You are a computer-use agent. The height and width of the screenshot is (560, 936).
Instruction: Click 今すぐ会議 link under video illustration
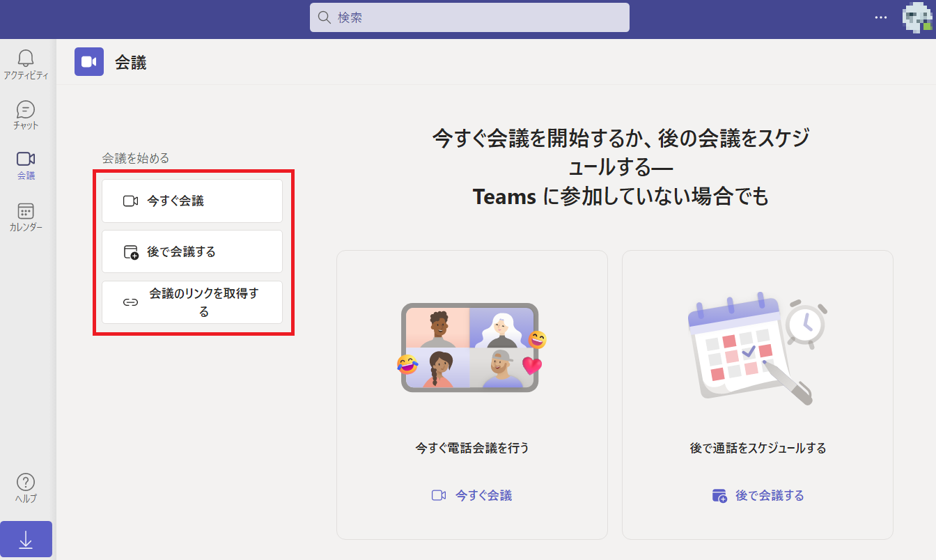[472, 495]
